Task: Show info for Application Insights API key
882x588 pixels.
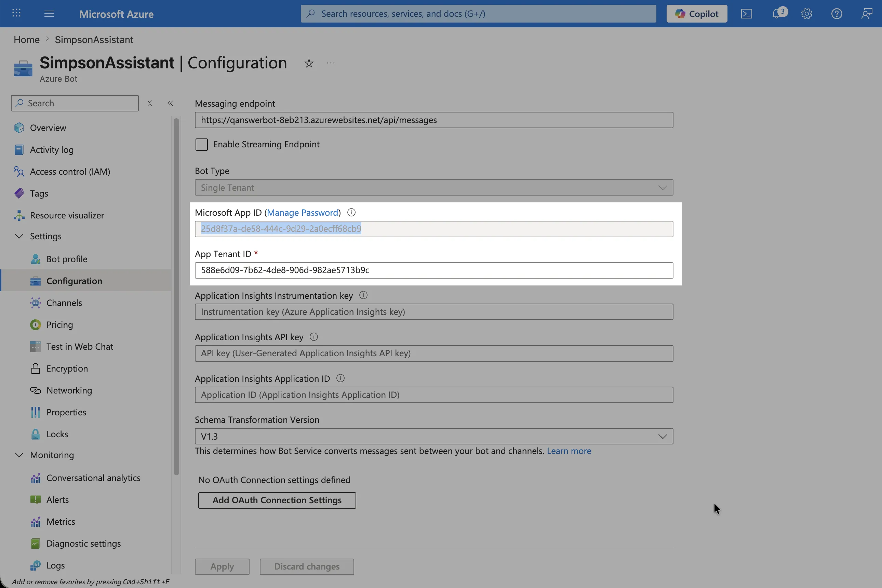Action: 313,337
